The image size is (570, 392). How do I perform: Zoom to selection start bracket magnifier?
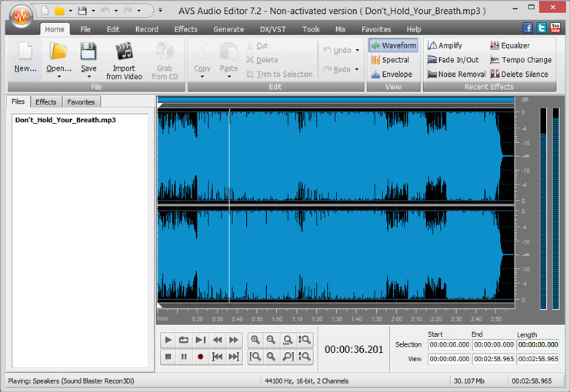255,357
